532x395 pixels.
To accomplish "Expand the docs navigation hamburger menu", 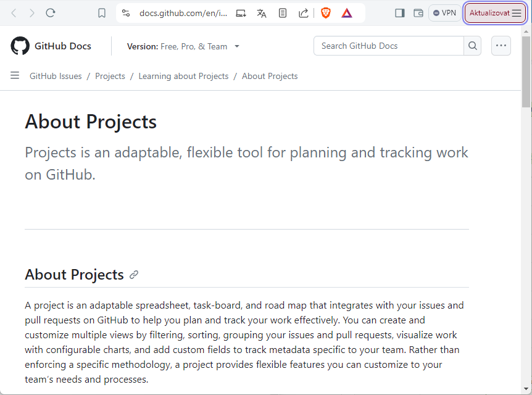I will click(14, 75).
